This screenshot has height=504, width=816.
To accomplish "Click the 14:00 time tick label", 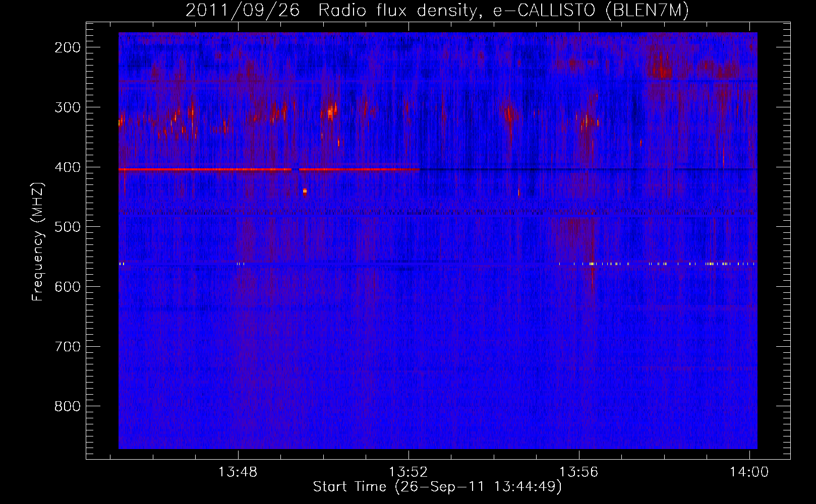I will click(x=749, y=472).
